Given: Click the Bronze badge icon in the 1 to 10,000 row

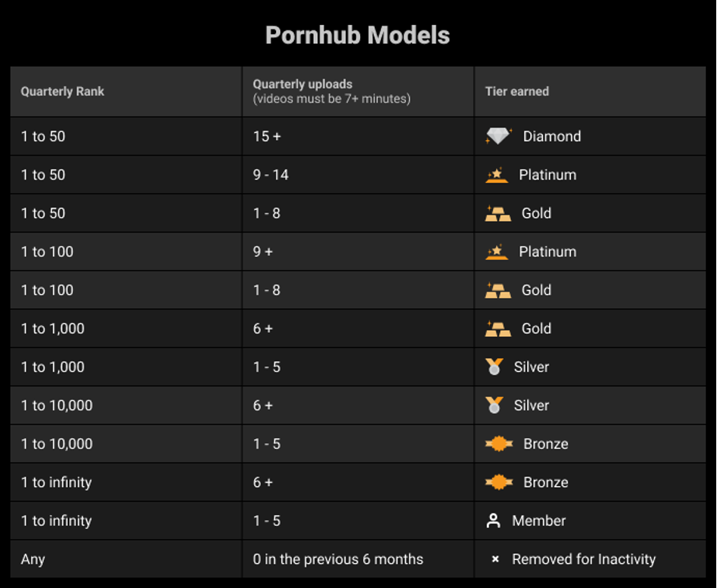Looking at the screenshot, I should (498, 444).
